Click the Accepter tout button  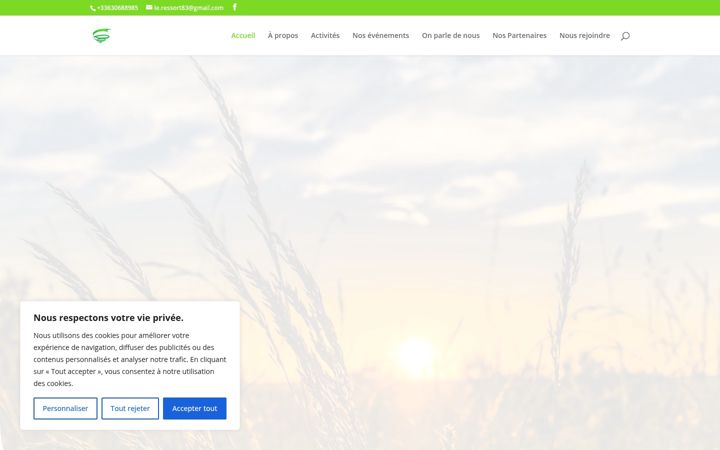pyautogui.click(x=195, y=408)
